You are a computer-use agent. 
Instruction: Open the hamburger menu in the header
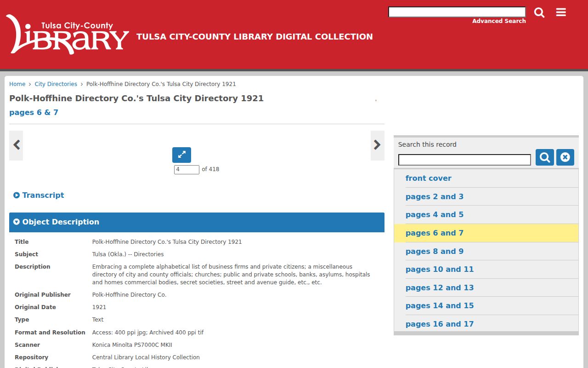click(561, 12)
